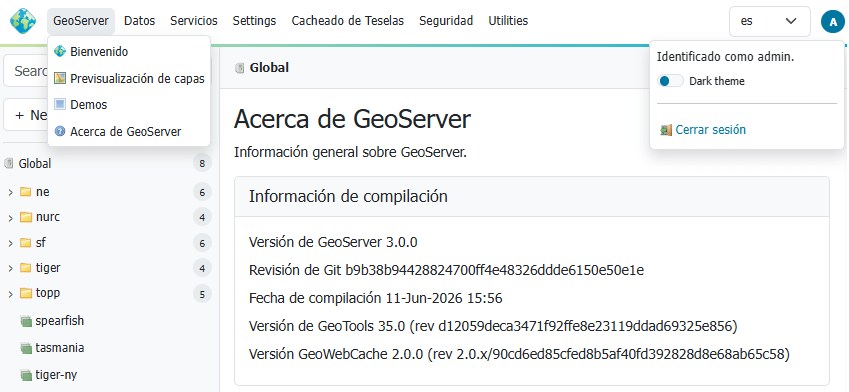This screenshot has height=392, width=849.
Task: Expand the ne workspace
Action: [10, 192]
